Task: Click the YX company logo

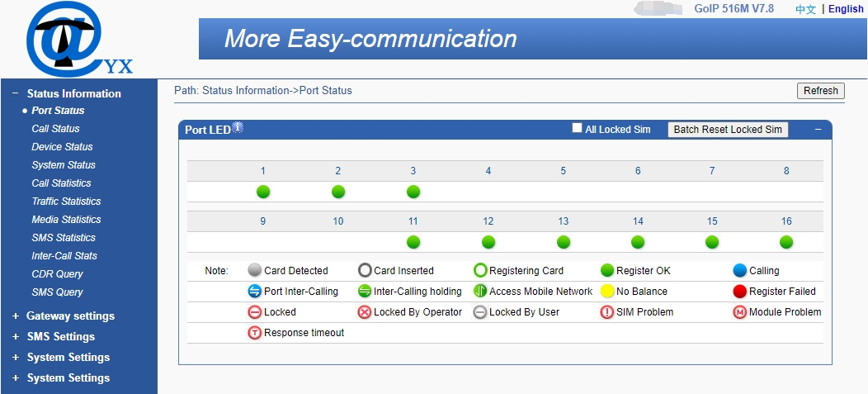Action: click(80, 39)
